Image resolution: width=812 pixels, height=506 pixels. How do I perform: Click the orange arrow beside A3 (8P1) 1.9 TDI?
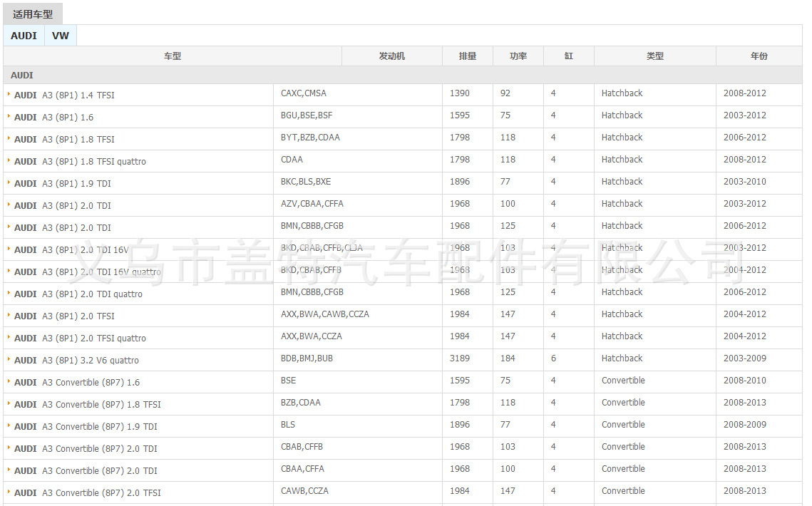point(9,182)
